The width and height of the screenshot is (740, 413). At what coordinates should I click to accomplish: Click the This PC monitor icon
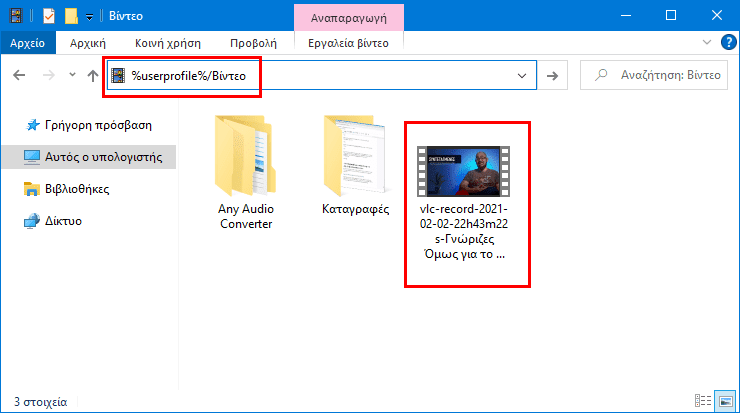click(x=32, y=157)
